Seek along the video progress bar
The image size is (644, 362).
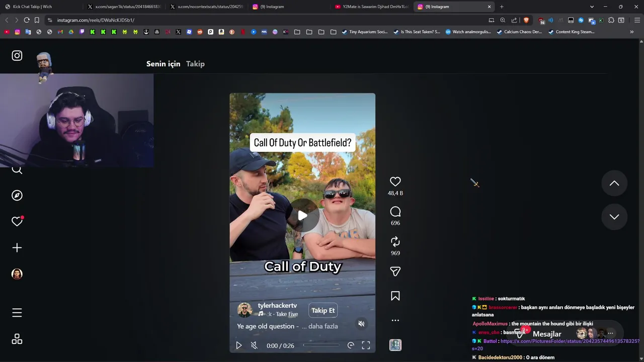tap(321, 345)
